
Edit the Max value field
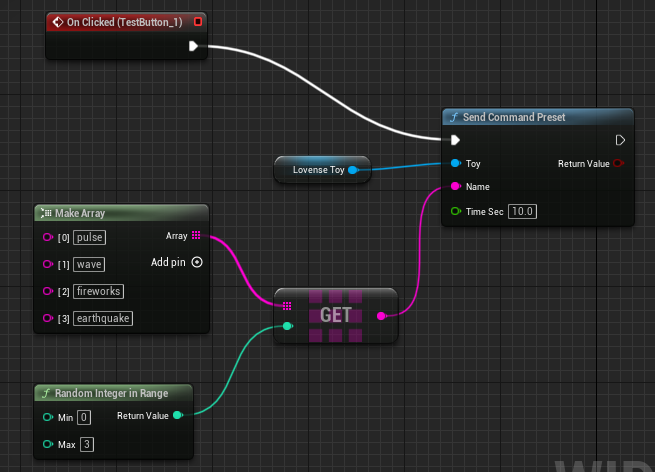87,443
